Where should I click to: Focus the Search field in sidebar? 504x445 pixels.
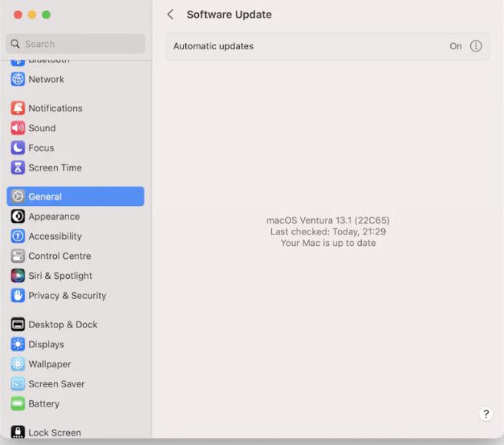(75, 44)
